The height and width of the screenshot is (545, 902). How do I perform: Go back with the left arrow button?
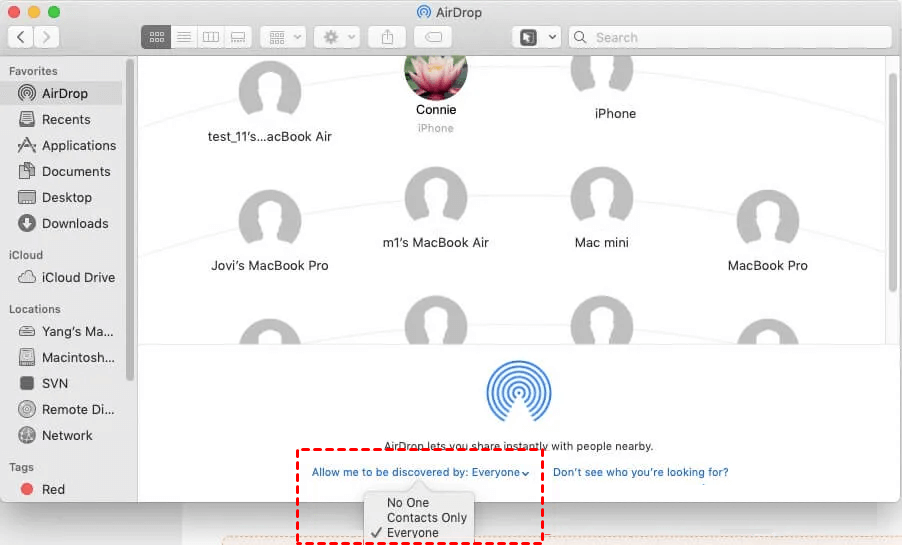point(21,37)
